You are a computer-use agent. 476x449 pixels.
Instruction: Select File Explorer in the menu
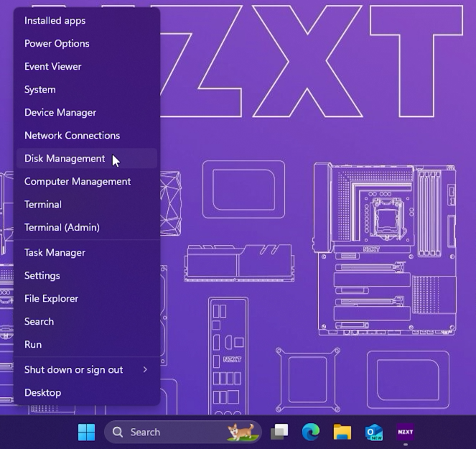[87, 299]
